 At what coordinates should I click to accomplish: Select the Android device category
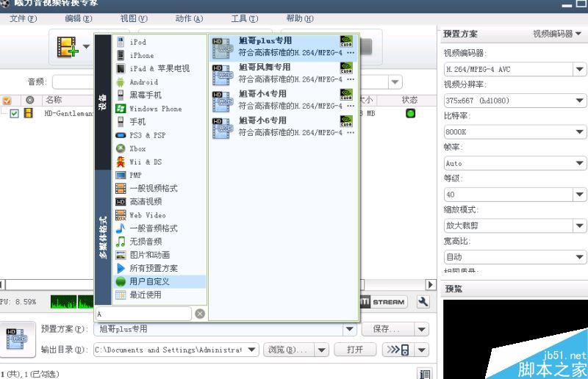tap(159, 82)
